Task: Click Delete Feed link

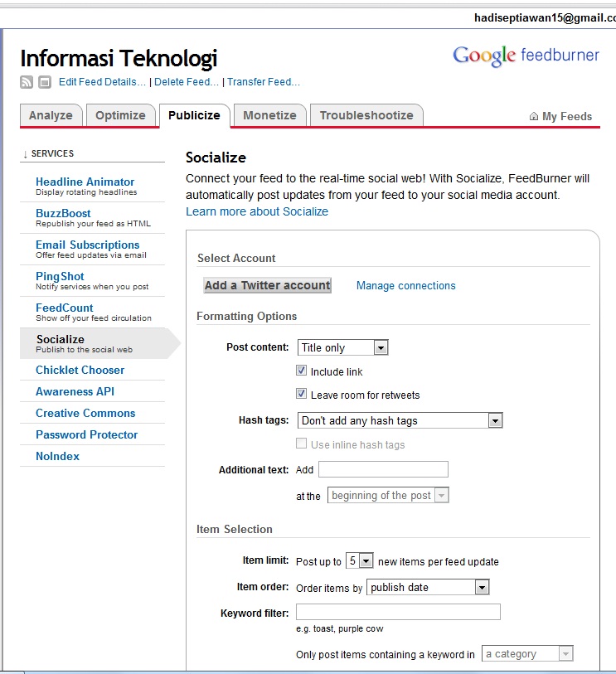Action: click(x=187, y=82)
